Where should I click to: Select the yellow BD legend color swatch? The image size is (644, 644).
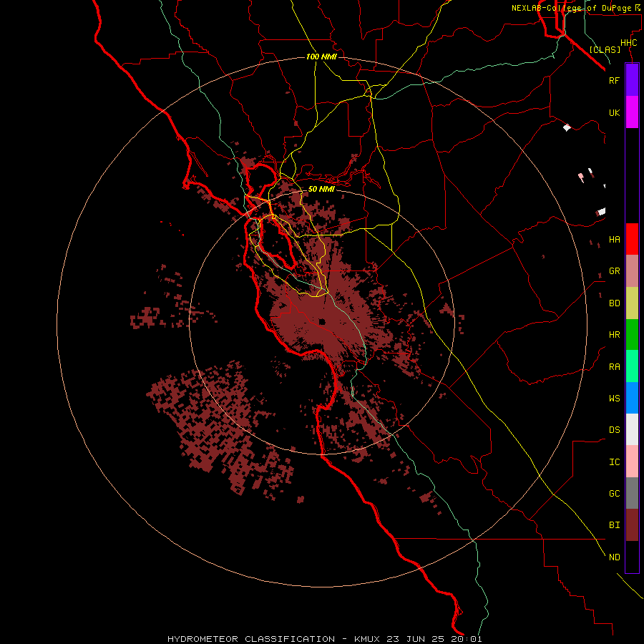click(632, 303)
